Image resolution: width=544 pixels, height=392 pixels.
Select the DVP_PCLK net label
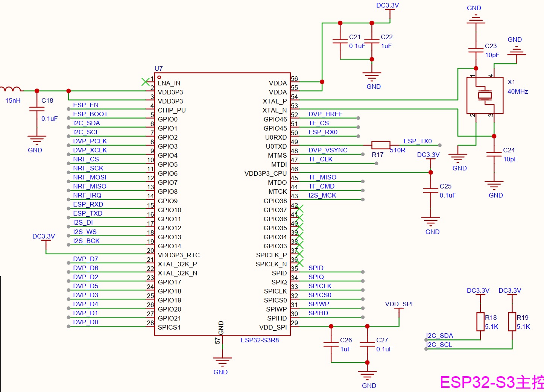pos(90,141)
